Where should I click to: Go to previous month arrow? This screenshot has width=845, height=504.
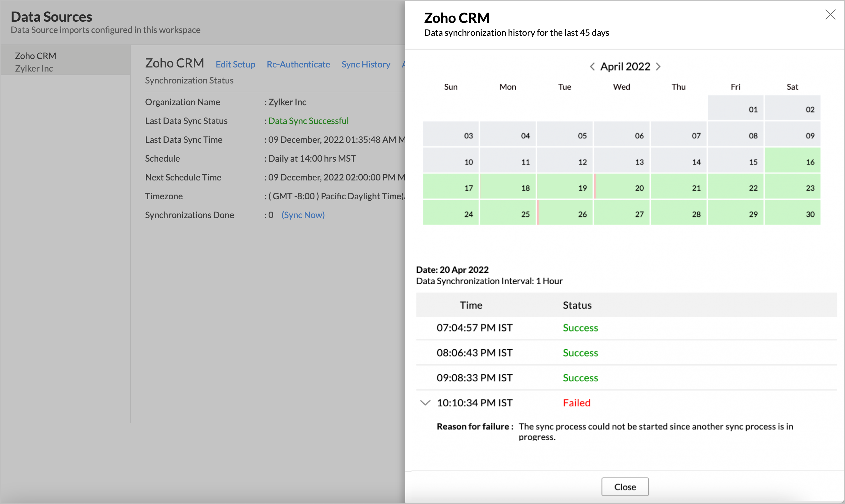[592, 66]
